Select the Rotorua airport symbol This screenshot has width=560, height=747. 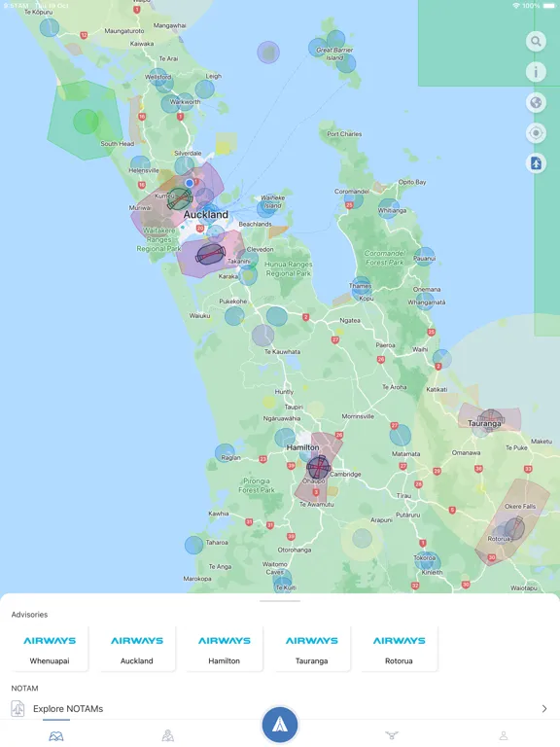pos(514,528)
